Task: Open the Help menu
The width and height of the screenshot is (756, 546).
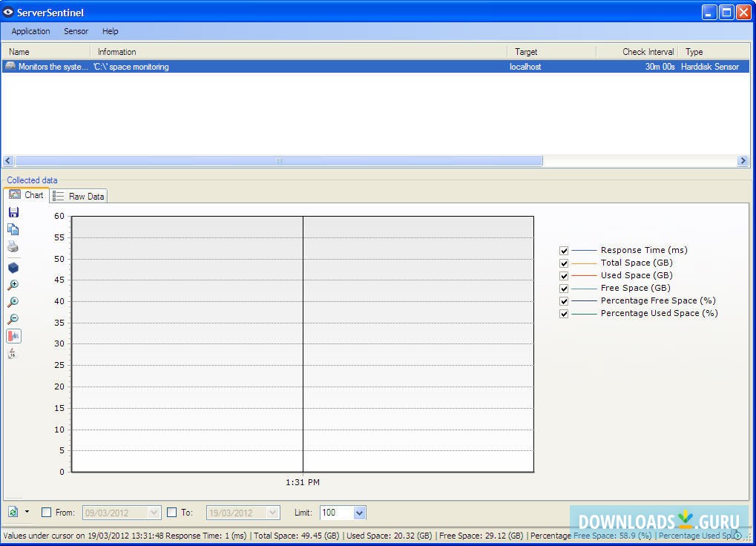Action: click(x=110, y=31)
